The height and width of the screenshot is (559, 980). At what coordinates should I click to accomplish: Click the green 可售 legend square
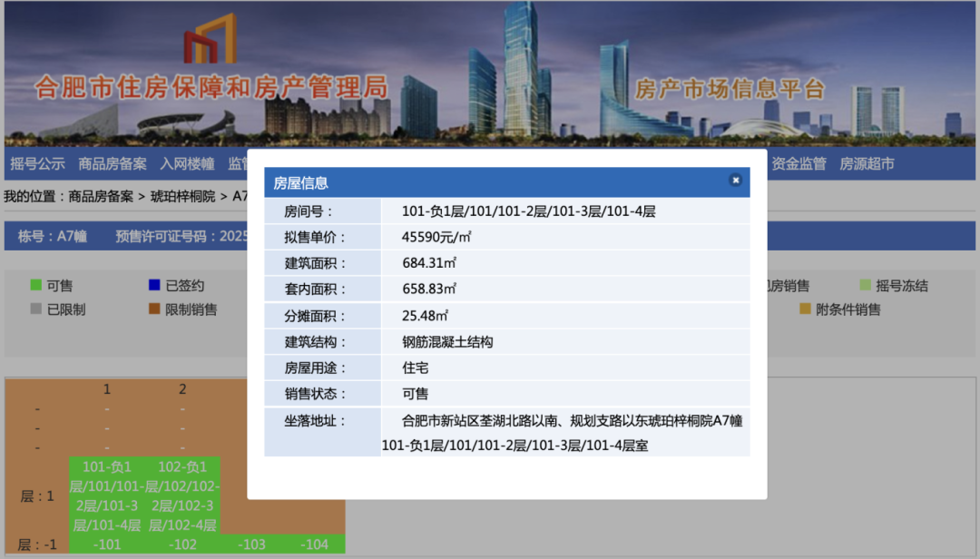[x=36, y=286]
